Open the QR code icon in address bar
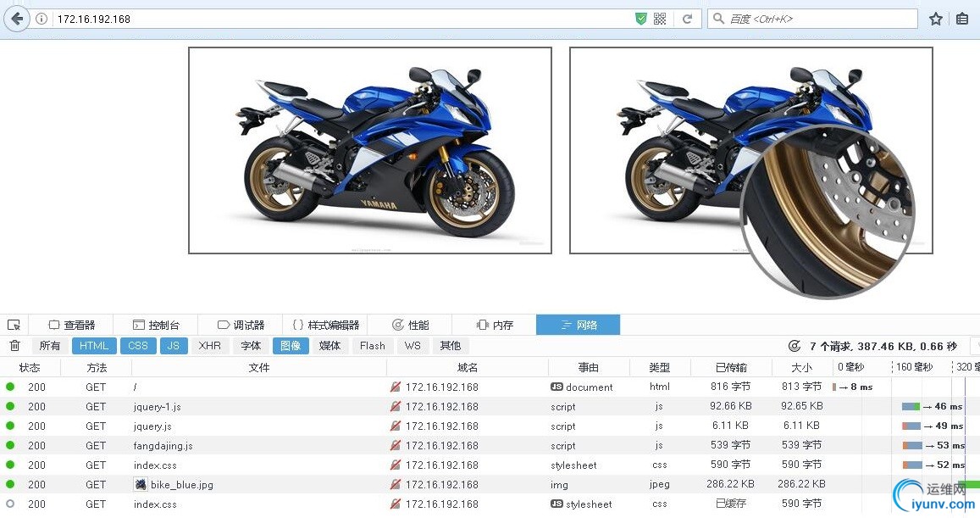Image resolution: width=980 pixels, height=518 pixels. click(659, 19)
